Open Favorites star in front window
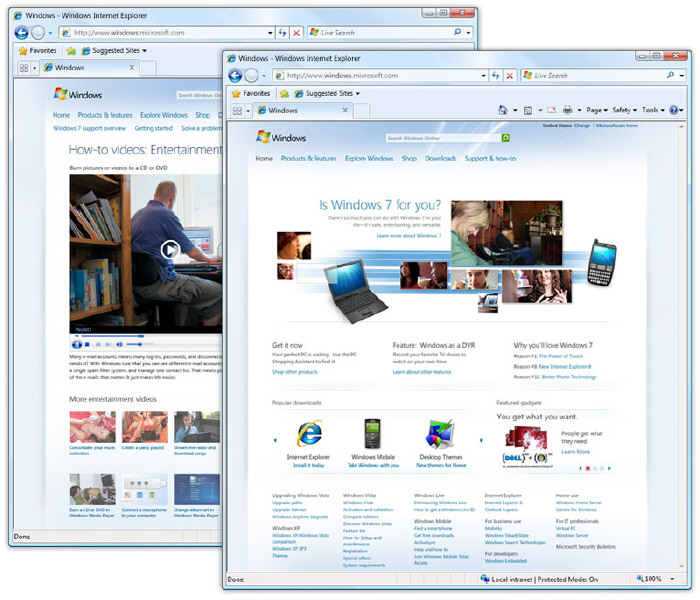 coord(236,94)
